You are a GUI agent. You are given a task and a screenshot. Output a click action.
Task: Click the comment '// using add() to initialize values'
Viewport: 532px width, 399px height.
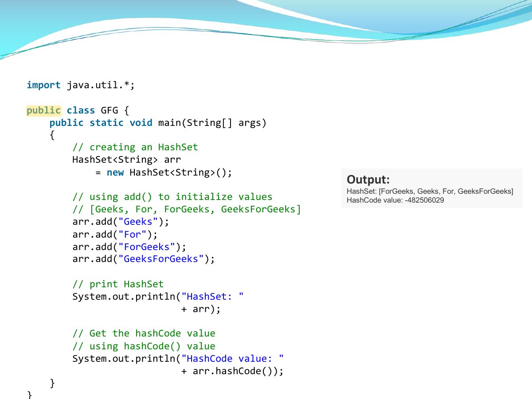tap(172, 197)
